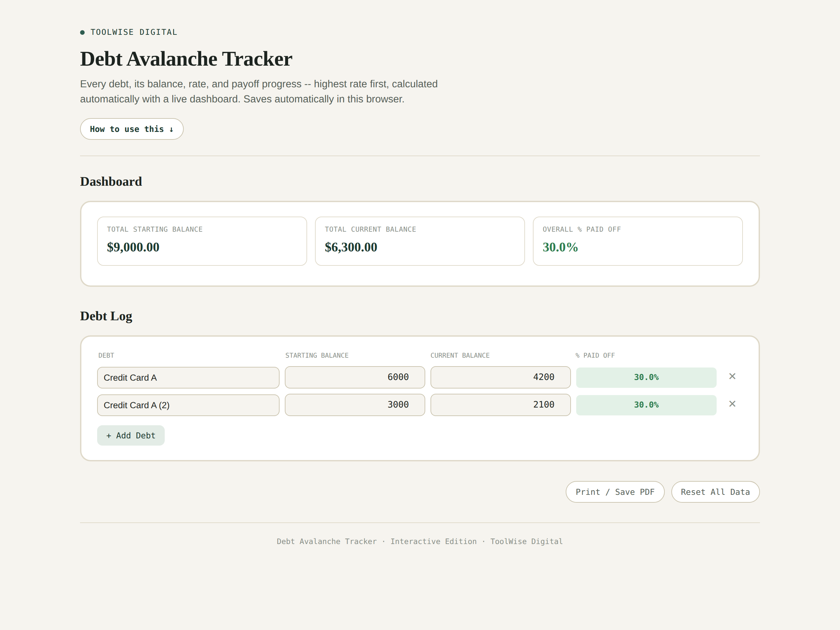The image size is (840, 630).
Task: Click the $9,000.00 total starting balance
Action: tap(133, 247)
